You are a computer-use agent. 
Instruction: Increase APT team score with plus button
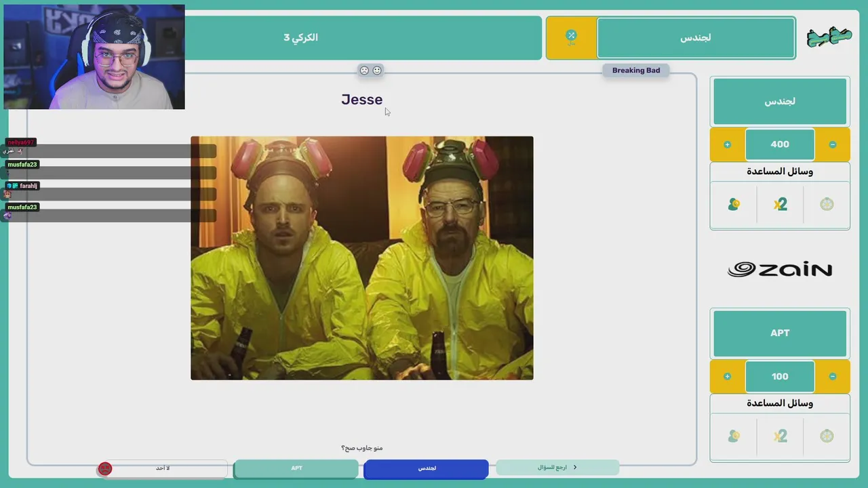(x=727, y=376)
